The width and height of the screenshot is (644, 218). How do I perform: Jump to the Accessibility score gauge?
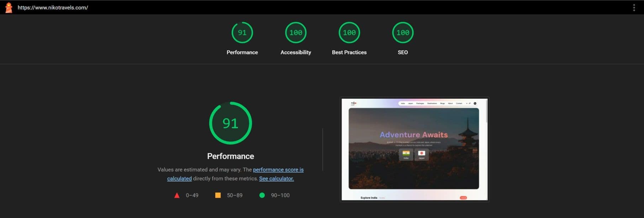pyautogui.click(x=296, y=33)
